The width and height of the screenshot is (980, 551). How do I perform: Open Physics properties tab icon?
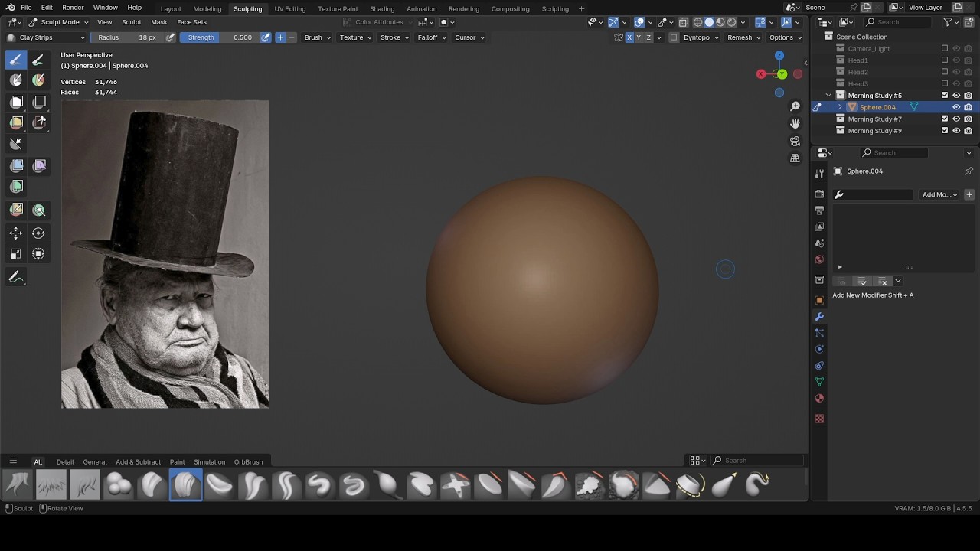pyautogui.click(x=819, y=349)
